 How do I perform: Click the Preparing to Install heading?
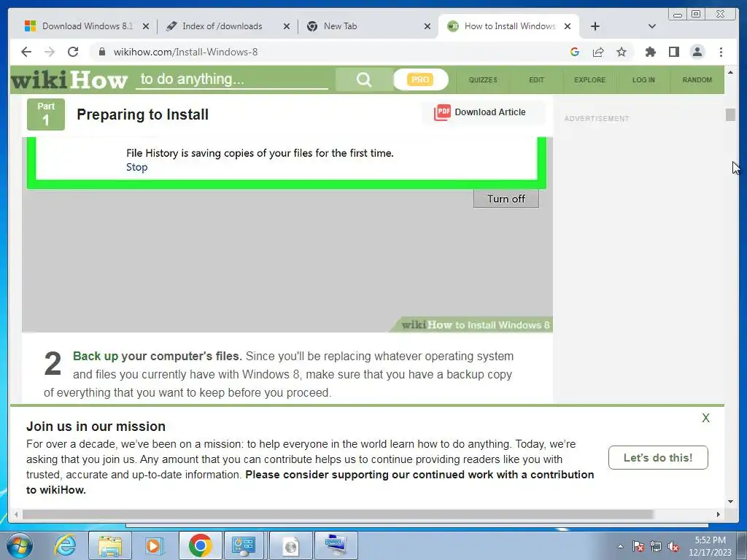pyautogui.click(x=142, y=114)
